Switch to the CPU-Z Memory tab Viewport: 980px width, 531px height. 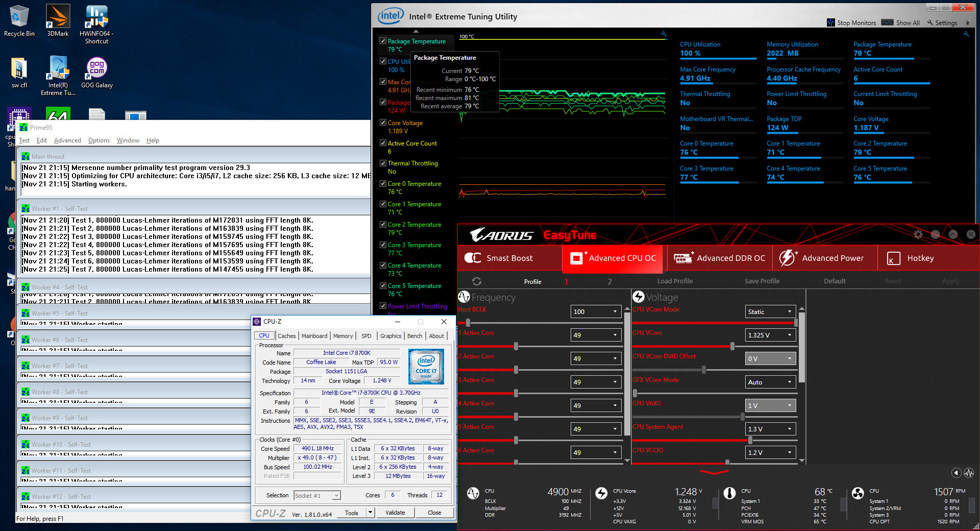343,336
